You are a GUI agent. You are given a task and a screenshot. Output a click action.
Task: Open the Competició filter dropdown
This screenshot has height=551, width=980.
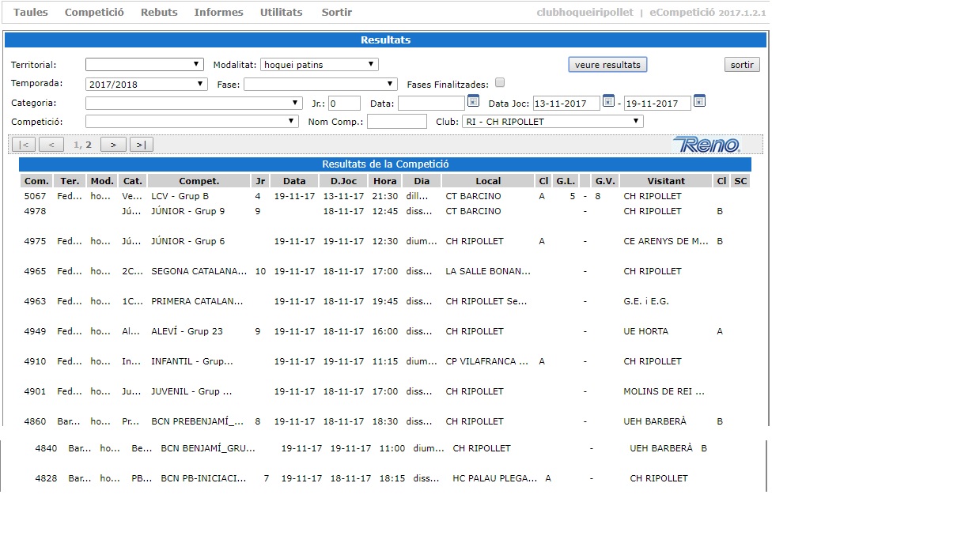192,122
